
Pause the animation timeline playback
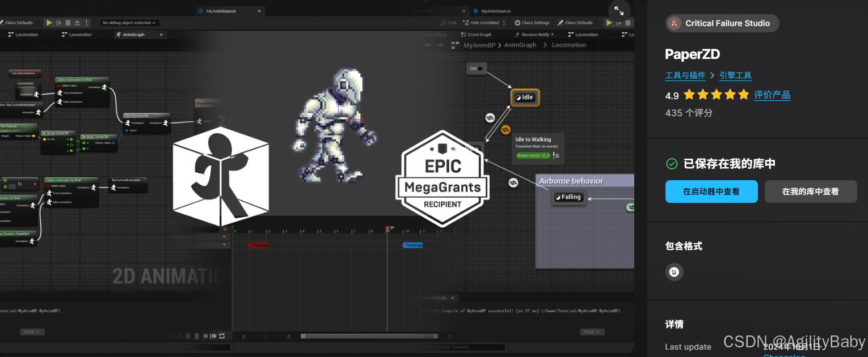tap(197, 336)
